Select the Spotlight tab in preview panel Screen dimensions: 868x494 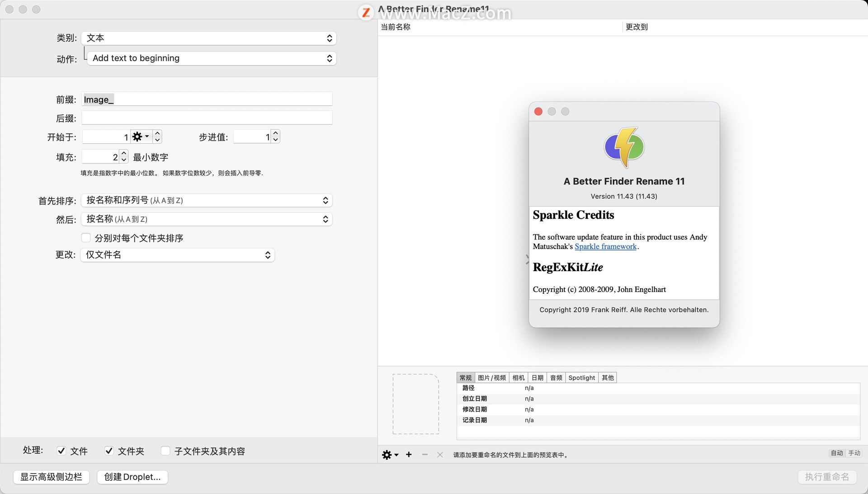pyautogui.click(x=581, y=377)
